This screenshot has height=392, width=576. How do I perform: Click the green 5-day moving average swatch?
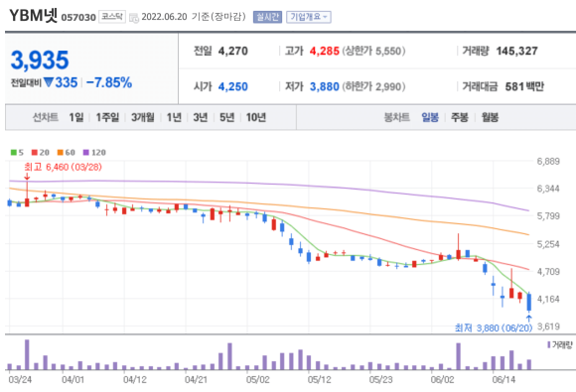14,152
